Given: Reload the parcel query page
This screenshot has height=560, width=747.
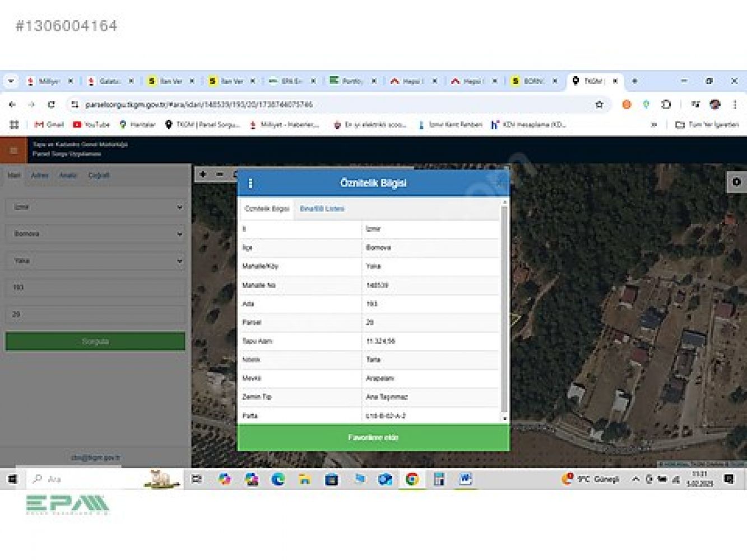Looking at the screenshot, I should pos(51,105).
